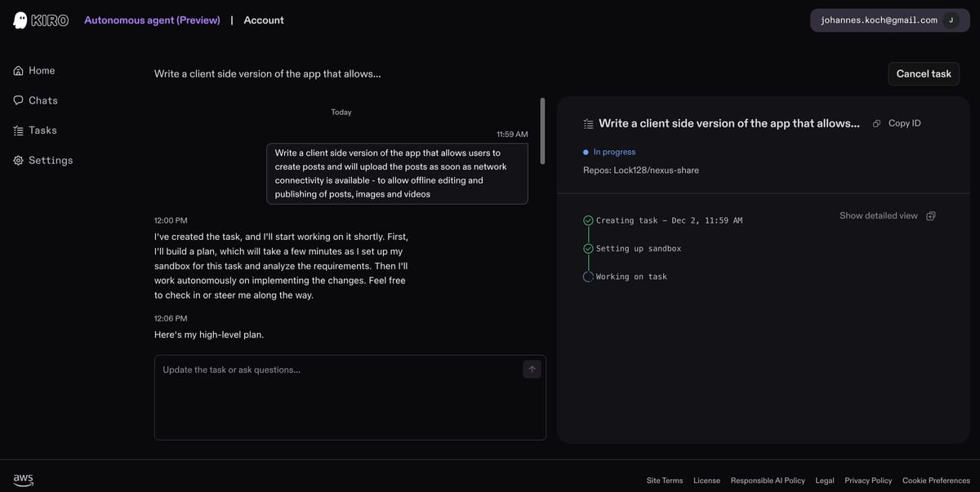
Task: Click the Chats speech bubble icon
Action: pos(18,100)
